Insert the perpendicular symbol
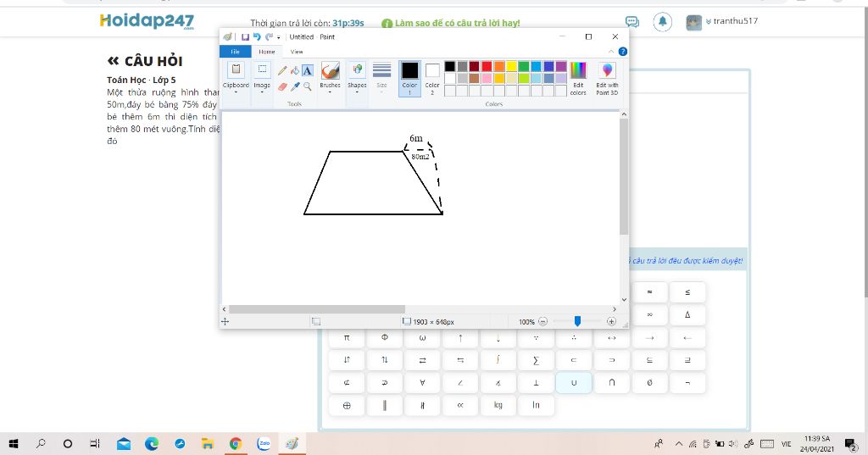 [x=536, y=382]
